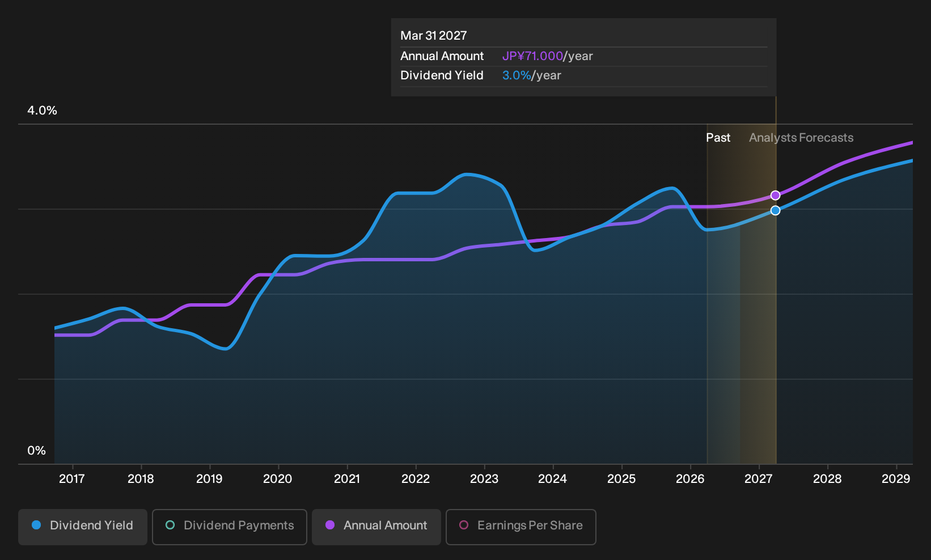Click the 2027 x-axis label
931x560 pixels.
tap(759, 479)
